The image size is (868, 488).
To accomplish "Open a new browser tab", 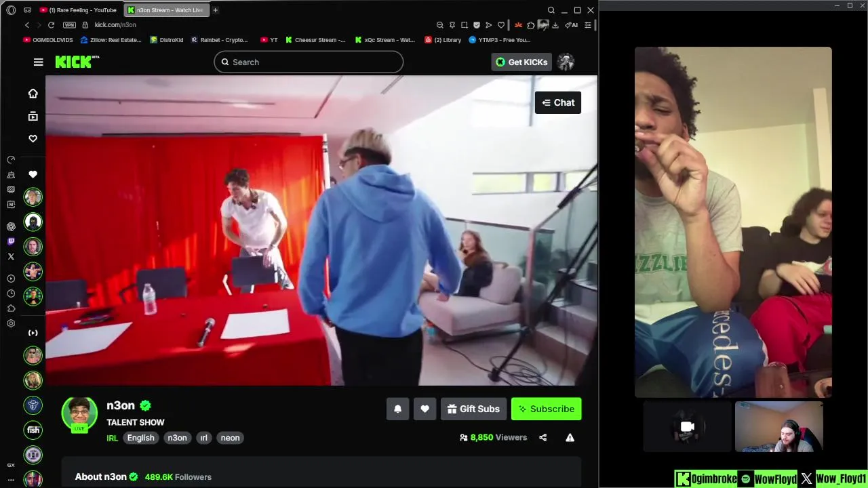I will pyautogui.click(x=215, y=10).
